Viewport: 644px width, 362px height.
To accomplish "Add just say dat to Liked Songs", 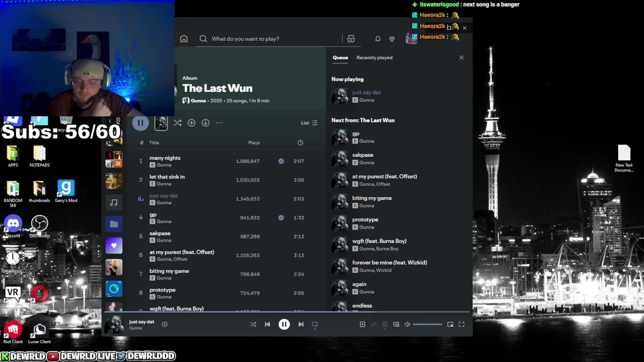I will (x=165, y=324).
